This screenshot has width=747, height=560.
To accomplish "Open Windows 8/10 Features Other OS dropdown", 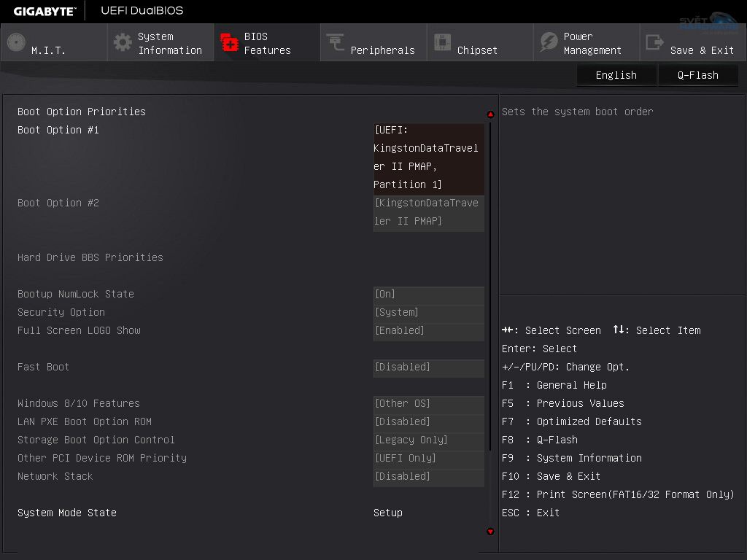I will point(428,403).
